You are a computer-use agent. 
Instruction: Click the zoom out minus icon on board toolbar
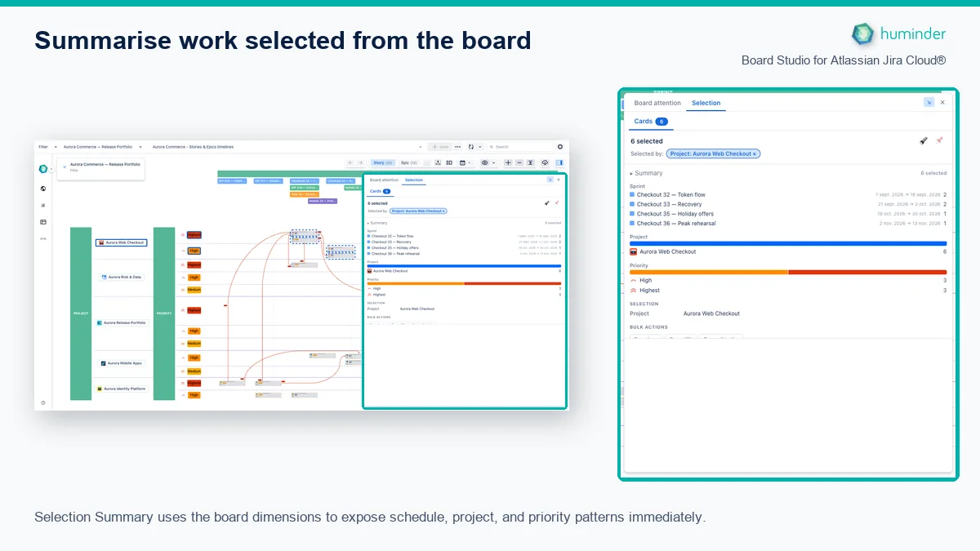pyautogui.click(x=519, y=162)
